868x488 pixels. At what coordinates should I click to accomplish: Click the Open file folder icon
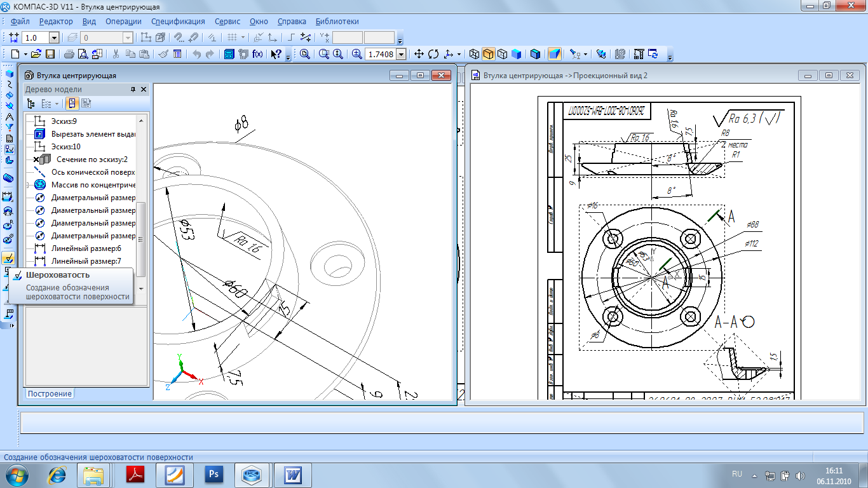[x=36, y=54]
